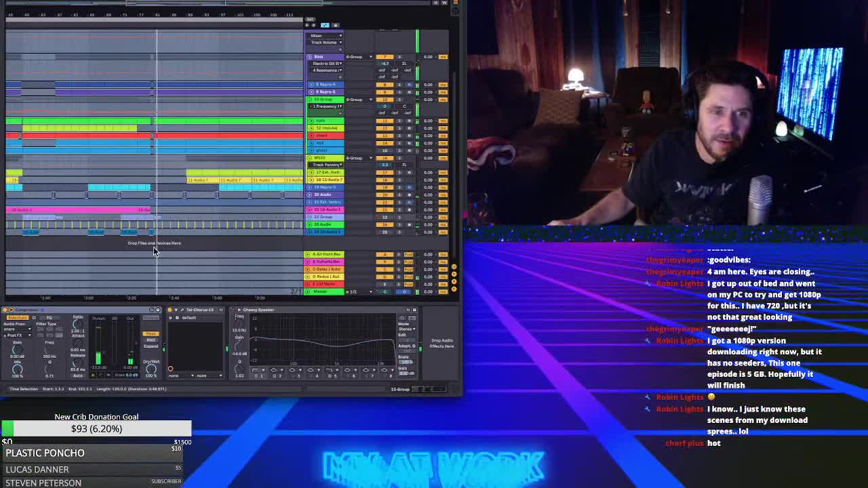Click the 20 Audio track play icon

(309, 195)
